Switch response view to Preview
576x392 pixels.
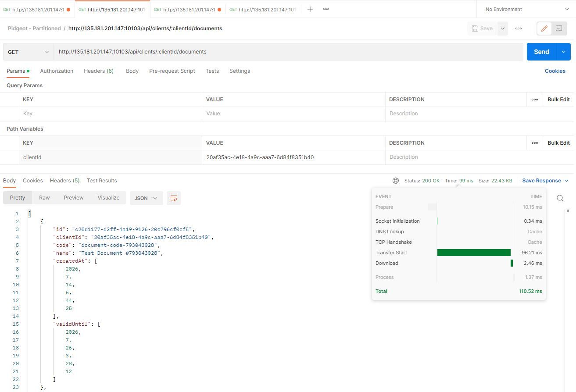pyautogui.click(x=74, y=198)
